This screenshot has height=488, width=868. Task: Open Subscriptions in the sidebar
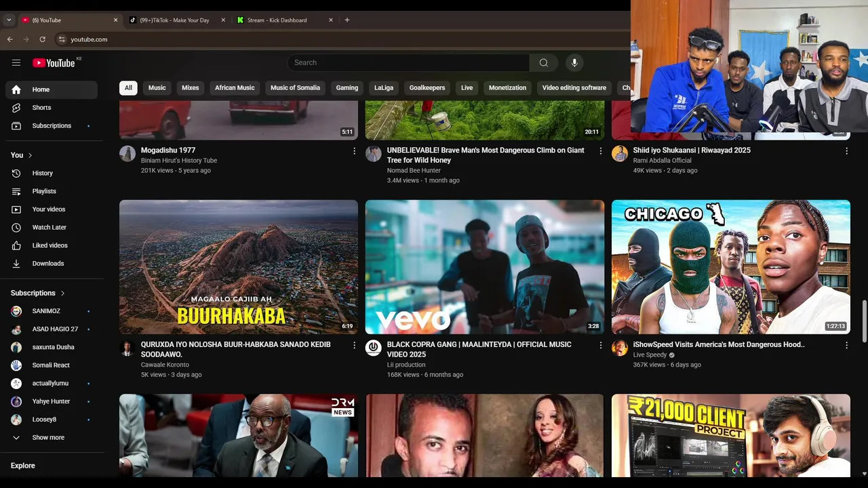coord(52,125)
